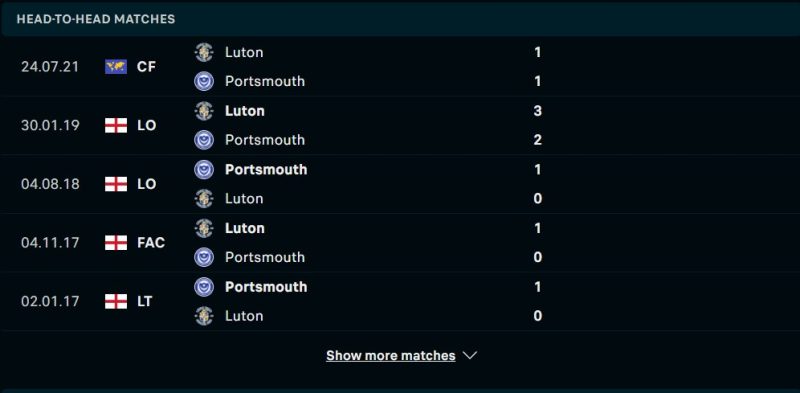This screenshot has height=393, width=800.
Task: Click England flag beside LT
Action: click(x=116, y=302)
